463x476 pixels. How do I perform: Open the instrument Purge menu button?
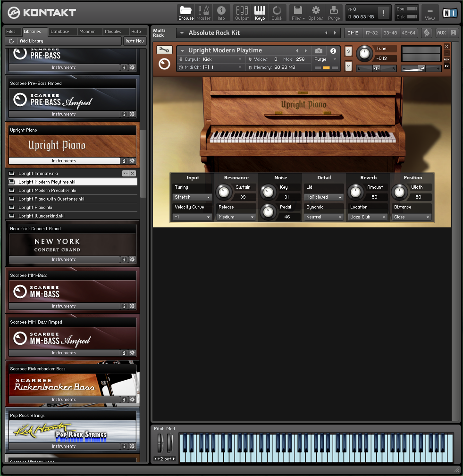coord(325,59)
